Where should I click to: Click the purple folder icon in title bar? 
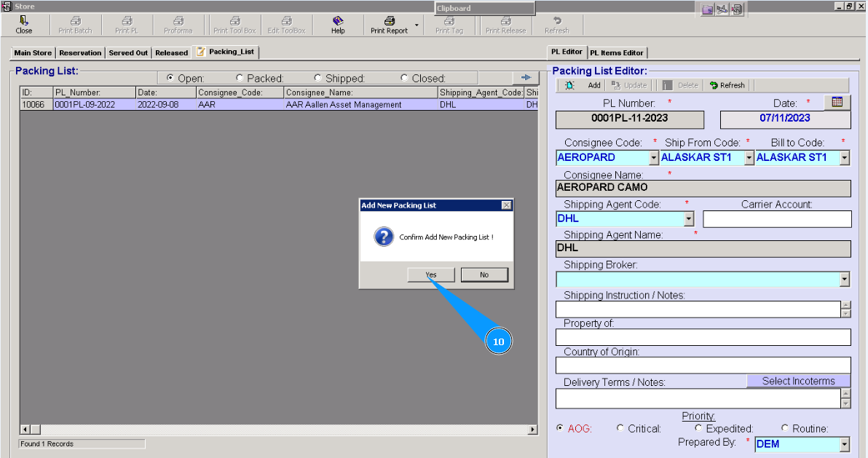(708, 9)
